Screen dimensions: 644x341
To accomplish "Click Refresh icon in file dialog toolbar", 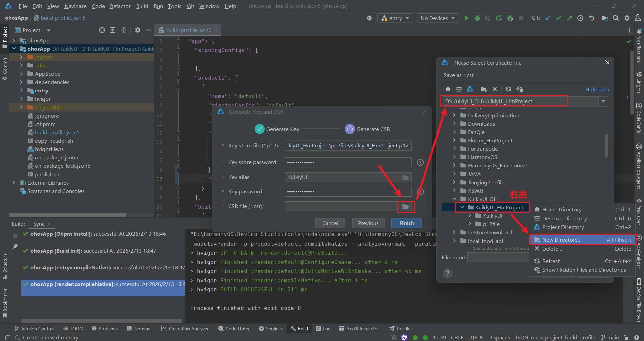I will coord(508,89).
